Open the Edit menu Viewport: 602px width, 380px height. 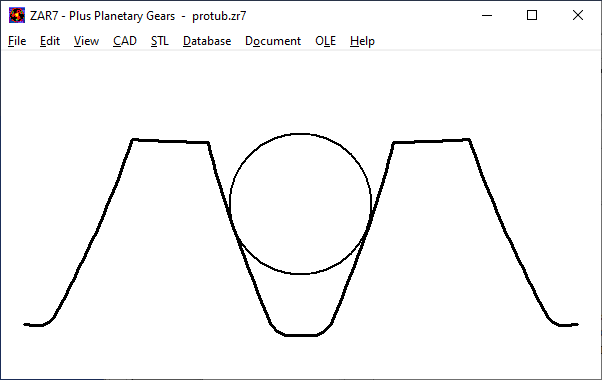pos(50,41)
